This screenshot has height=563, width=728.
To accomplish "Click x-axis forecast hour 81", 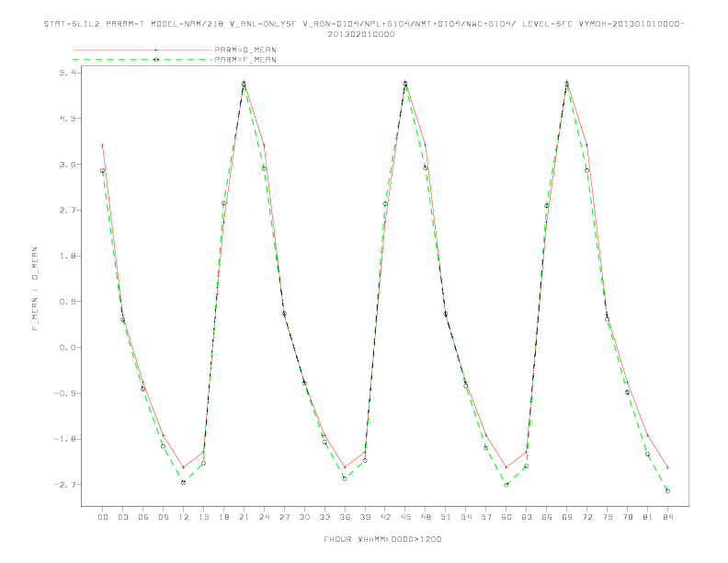I will [x=648, y=517].
